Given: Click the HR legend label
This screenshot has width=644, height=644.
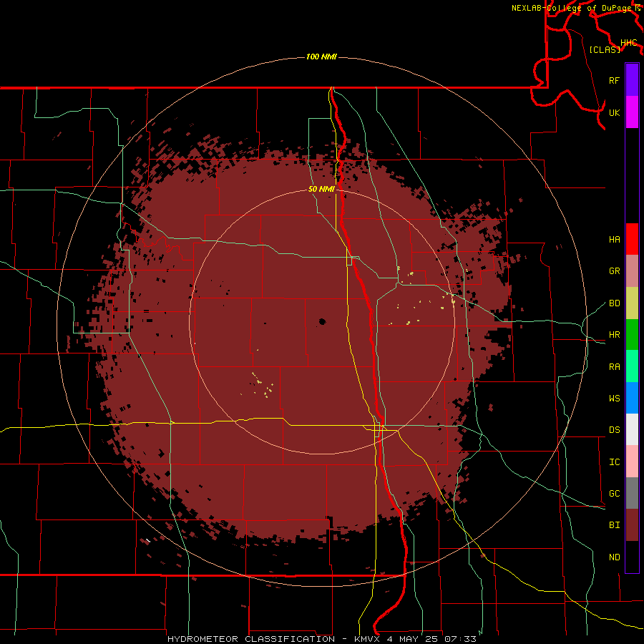Looking at the screenshot, I should coord(614,335).
